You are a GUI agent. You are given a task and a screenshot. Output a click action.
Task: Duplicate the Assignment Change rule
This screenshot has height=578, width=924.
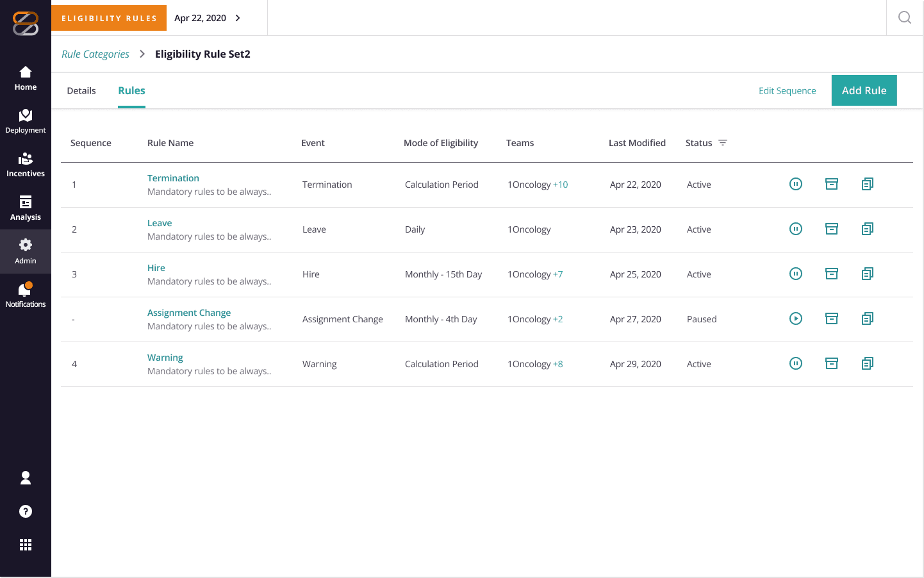pos(868,318)
